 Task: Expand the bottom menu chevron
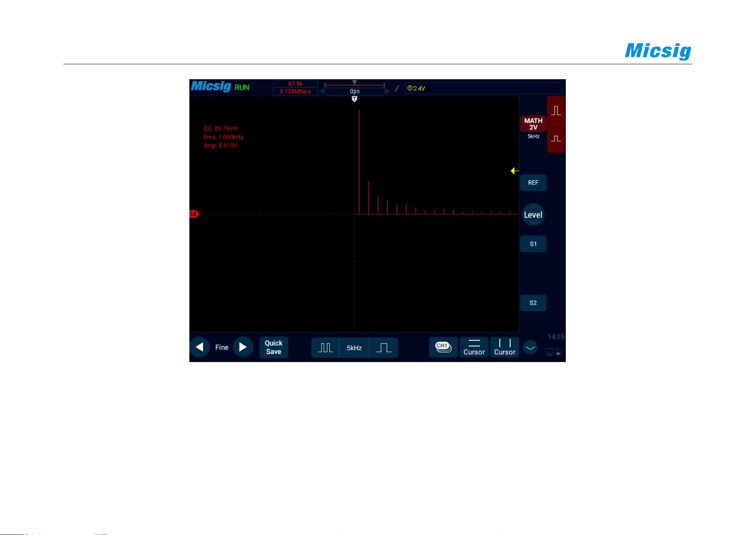(x=530, y=348)
